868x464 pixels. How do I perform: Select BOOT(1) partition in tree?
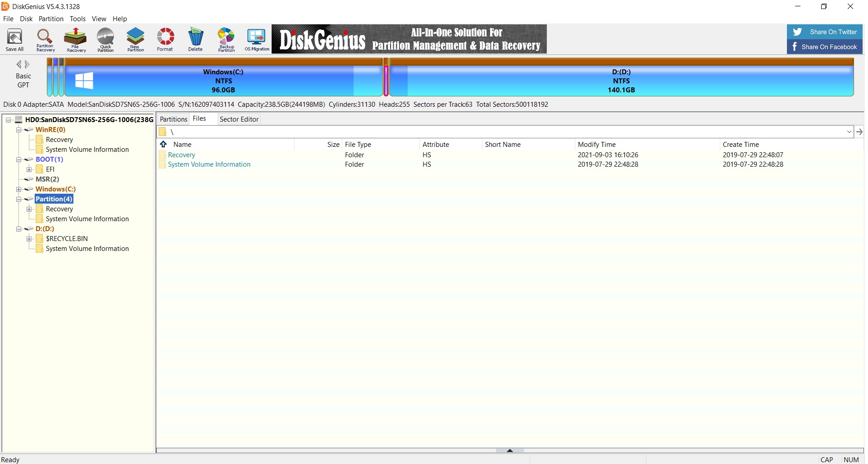pyautogui.click(x=50, y=159)
